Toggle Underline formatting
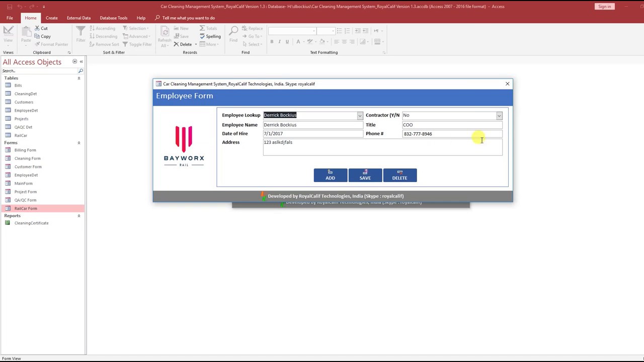Screen dimensions: 644x362 click(x=287, y=42)
